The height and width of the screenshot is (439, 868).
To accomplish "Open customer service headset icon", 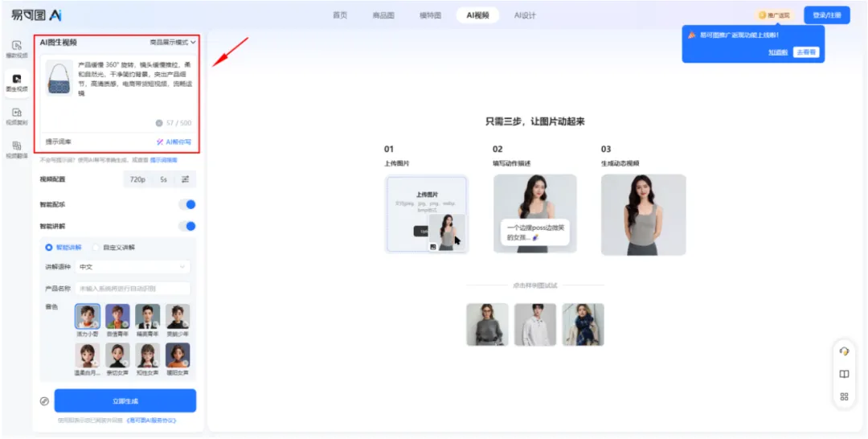I will coord(844,351).
